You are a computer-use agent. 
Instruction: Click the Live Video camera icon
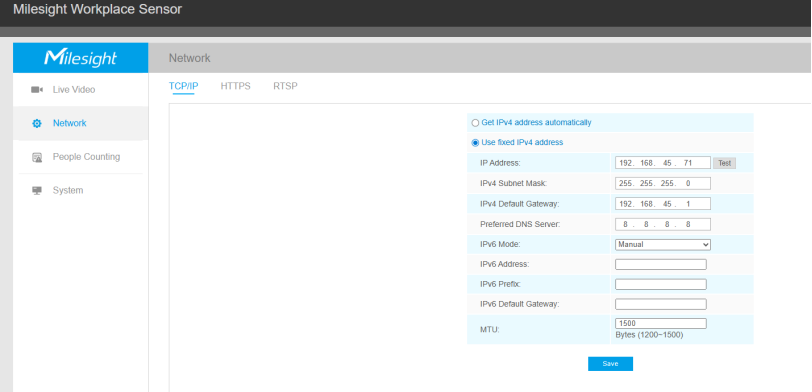[x=37, y=90]
